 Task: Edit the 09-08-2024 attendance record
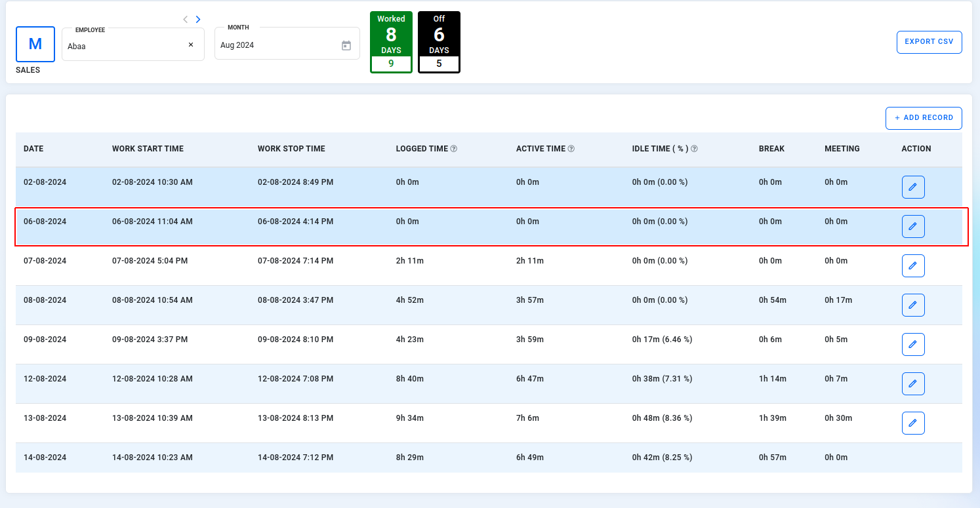(x=913, y=344)
